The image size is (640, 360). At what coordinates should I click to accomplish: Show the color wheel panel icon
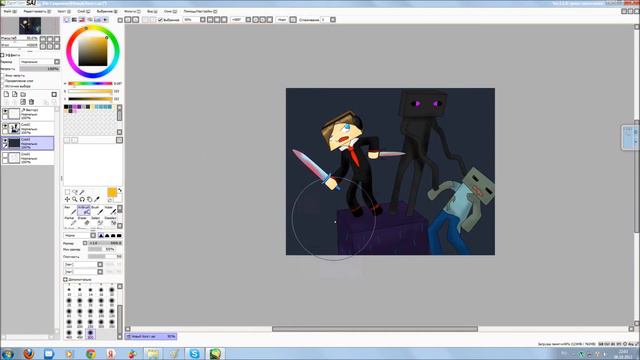pyautogui.click(x=67, y=20)
